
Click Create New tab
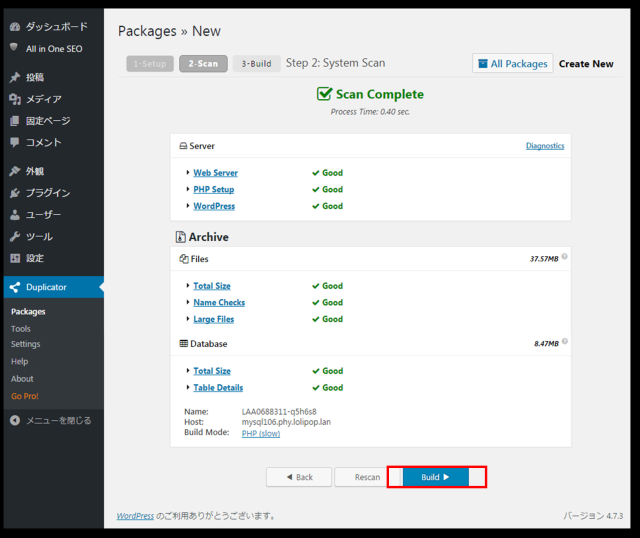coord(586,64)
